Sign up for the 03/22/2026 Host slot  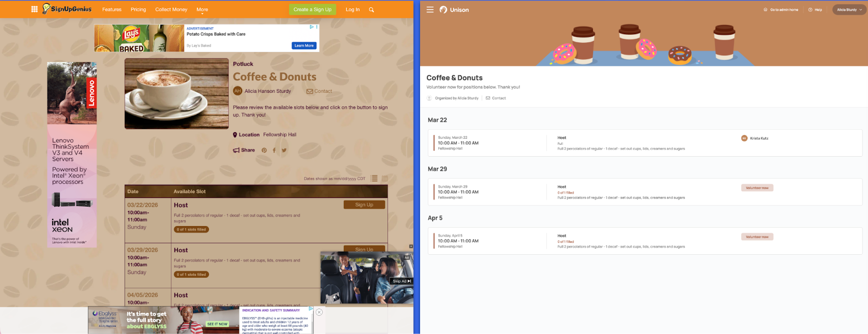364,205
